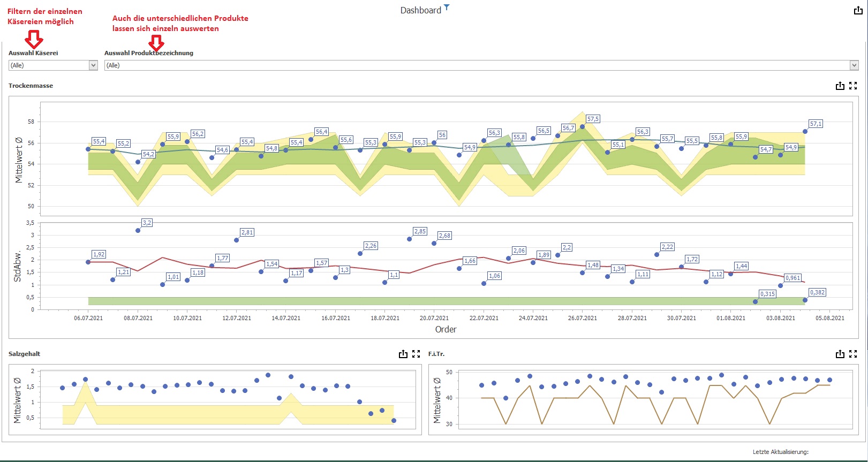
Task: Export the F.i.Tr. chart
Action: click(x=840, y=354)
